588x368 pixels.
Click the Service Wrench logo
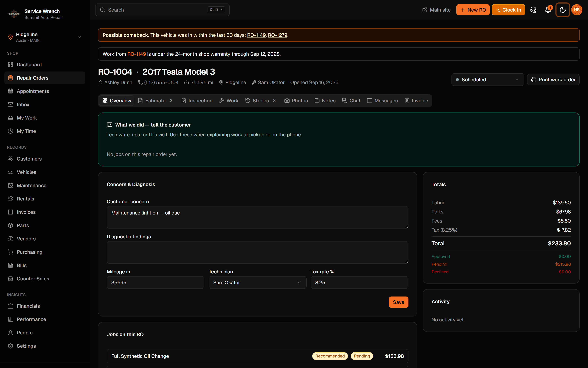14,14
